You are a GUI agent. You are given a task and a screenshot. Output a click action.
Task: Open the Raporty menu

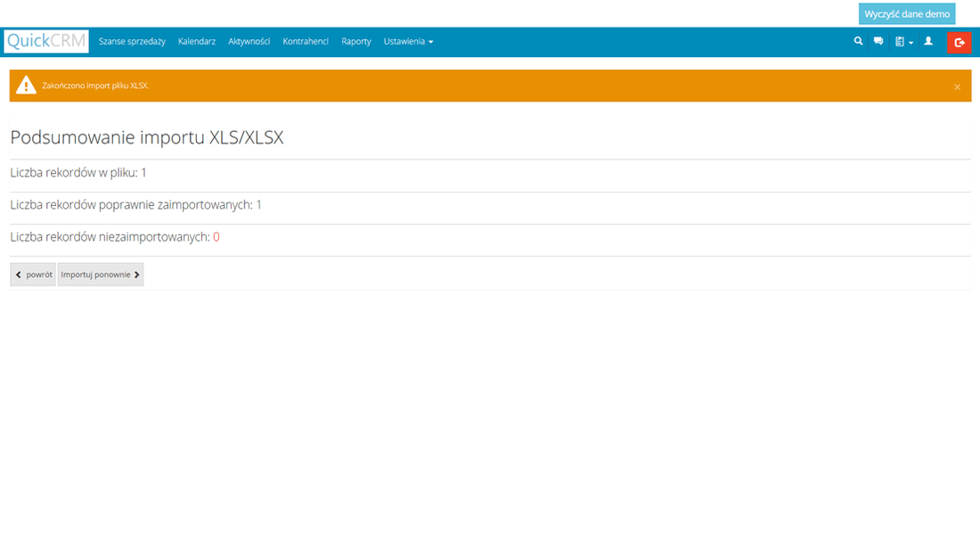coord(355,41)
